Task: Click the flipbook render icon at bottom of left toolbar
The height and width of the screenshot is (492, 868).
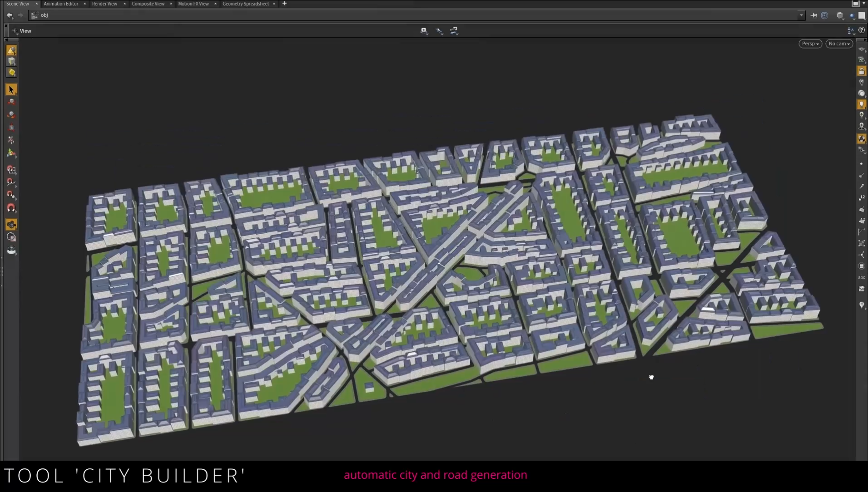Action: point(11,251)
